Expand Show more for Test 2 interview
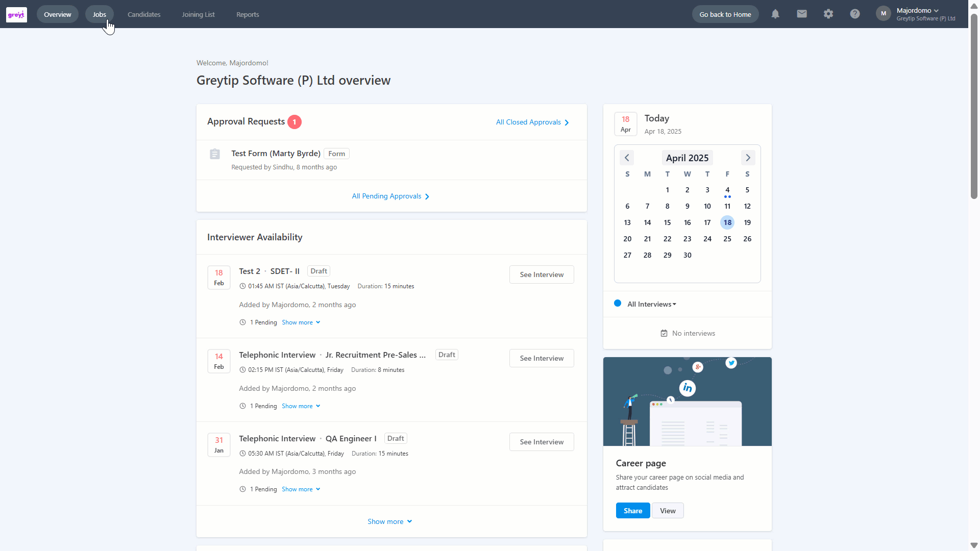The width and height of the screenshot is (980, 551). 301,322
